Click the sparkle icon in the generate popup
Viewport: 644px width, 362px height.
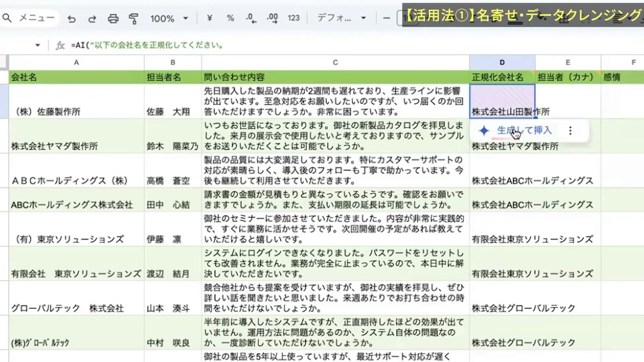pyautogui.click(x=484, y=131)
